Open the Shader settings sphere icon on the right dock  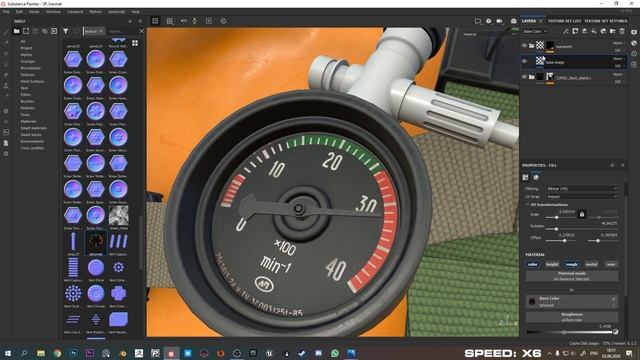pyautogui.click(x=634, y=43)
